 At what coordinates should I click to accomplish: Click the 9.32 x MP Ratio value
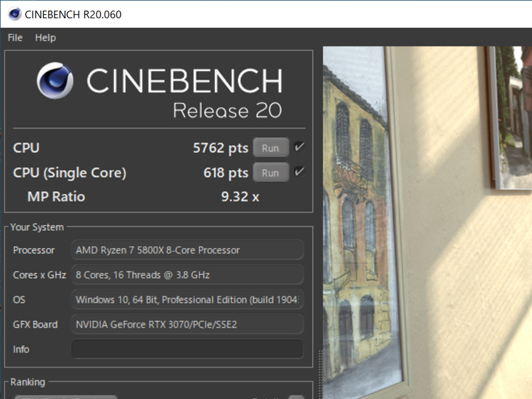point(240,197)
